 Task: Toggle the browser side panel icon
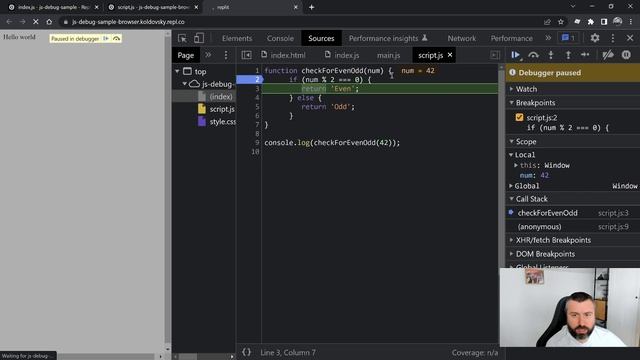coord(604,22)
